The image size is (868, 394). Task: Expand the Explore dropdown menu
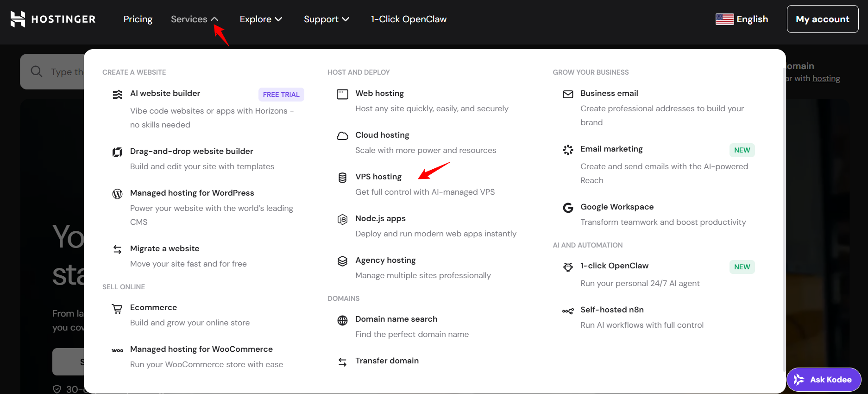pyautogui.click(x=261, y=19)
